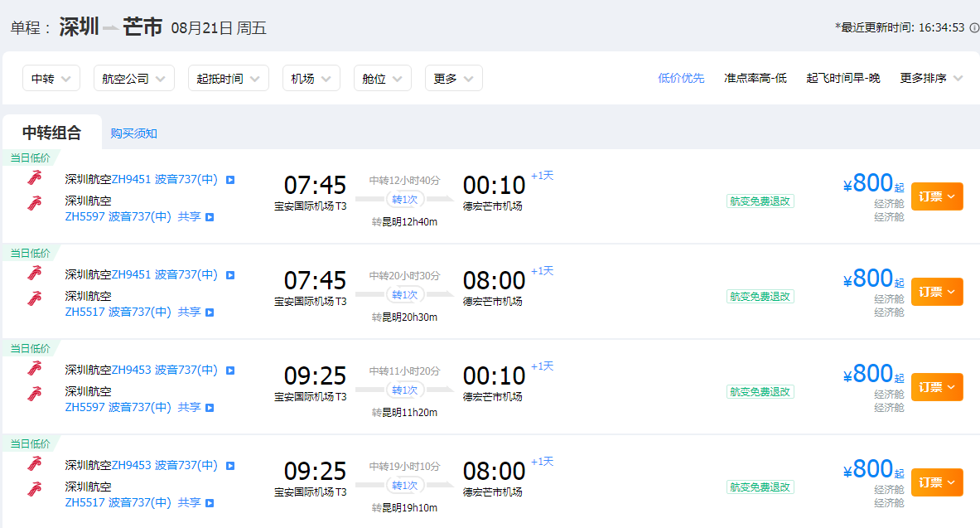Click arrow icon after second-row ZH9451
Viewport: 980px width, 528px height.
pyautogui.click(x=230, y=275)
